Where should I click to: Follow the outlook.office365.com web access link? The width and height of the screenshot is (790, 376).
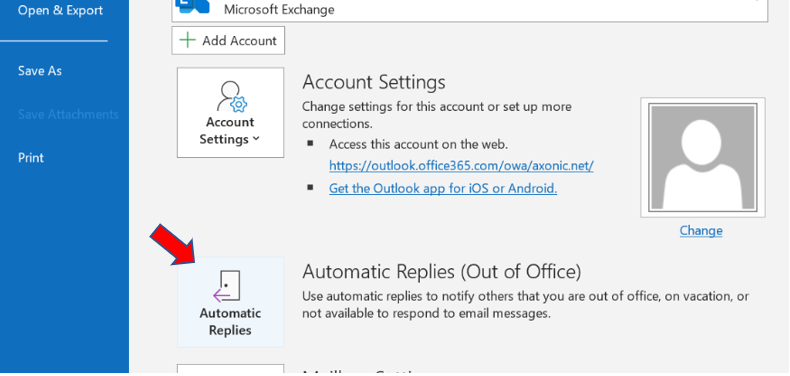[461, 166]
